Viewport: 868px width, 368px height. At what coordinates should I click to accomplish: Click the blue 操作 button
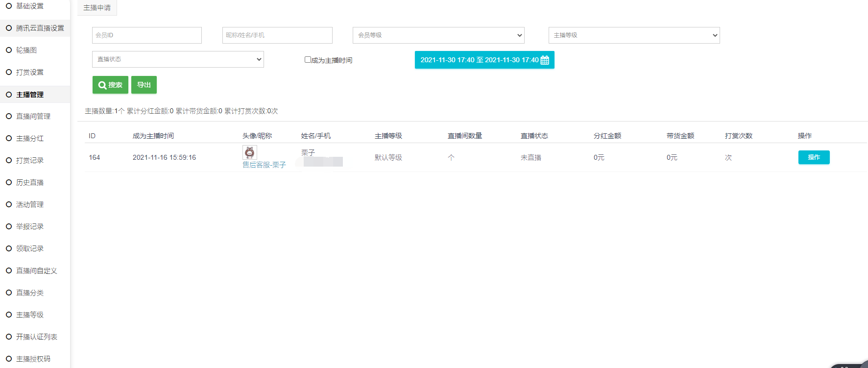click(x=814, y=157)
